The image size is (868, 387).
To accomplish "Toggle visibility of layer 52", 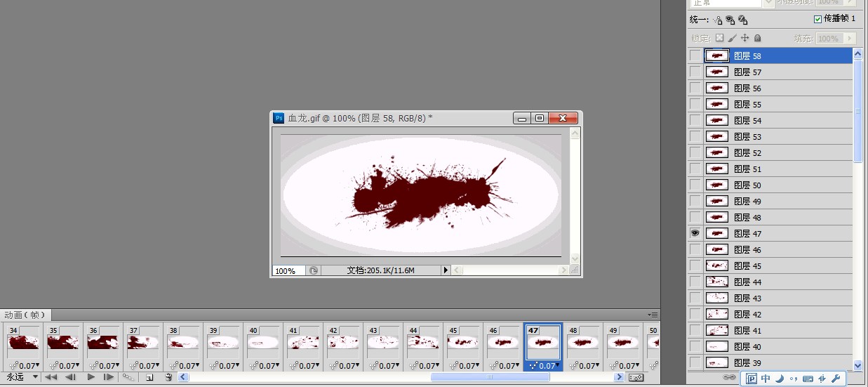I will click(695, 152).
